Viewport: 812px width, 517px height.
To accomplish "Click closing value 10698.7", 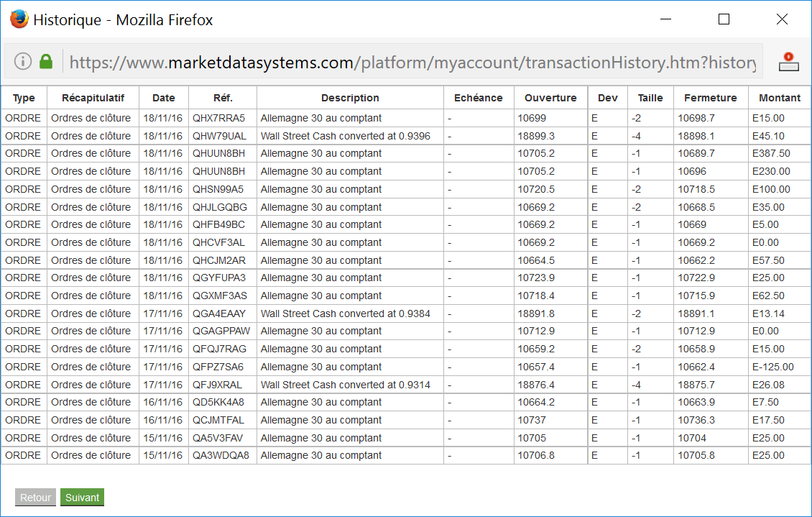I will [x=696, y=118].
